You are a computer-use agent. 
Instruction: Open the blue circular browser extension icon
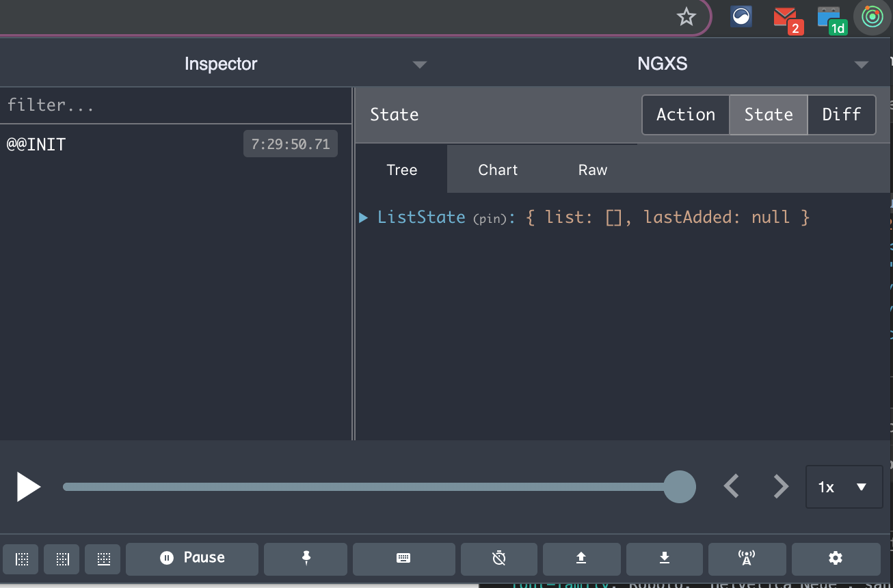coord(741,16)
